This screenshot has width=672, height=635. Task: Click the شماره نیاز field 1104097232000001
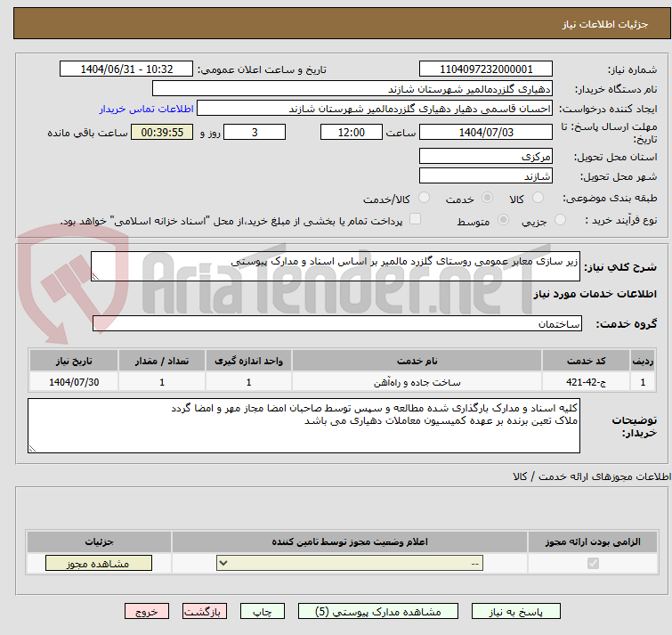coord(486,69)
